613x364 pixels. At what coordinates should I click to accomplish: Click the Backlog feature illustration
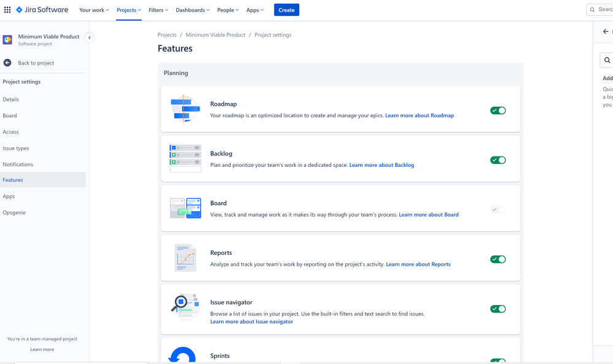tap(185, 158)
